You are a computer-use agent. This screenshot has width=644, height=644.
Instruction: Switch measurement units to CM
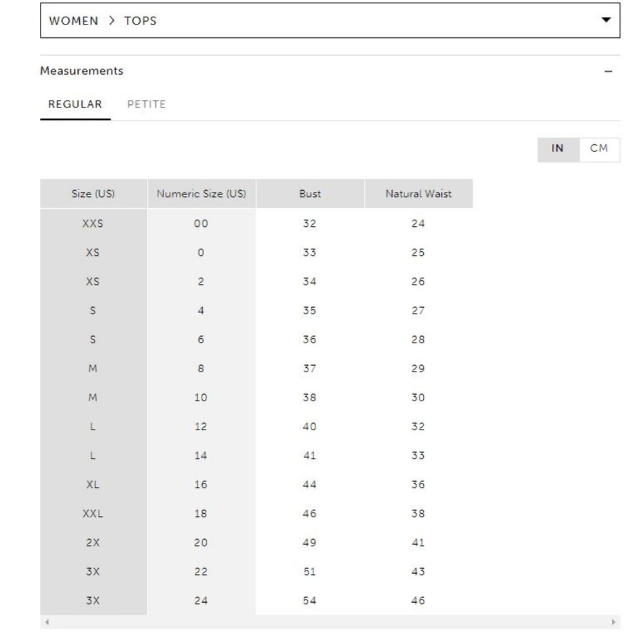[599, 149]
